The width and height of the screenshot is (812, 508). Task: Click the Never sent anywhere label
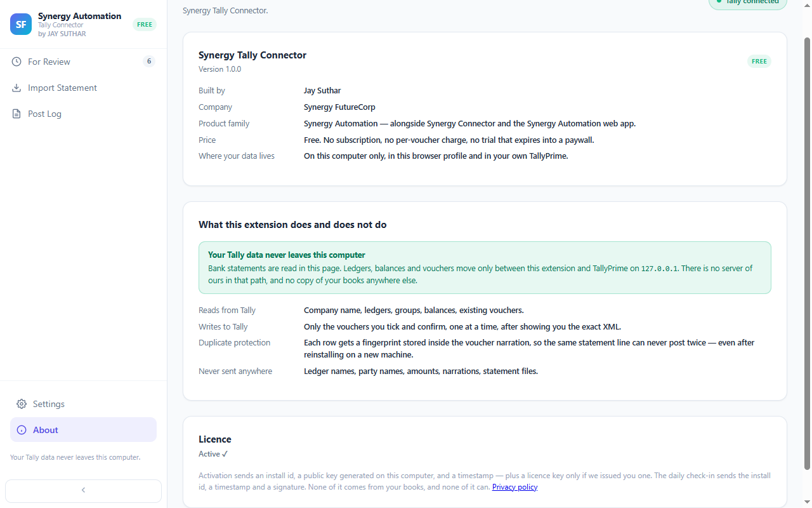point(235,371)
